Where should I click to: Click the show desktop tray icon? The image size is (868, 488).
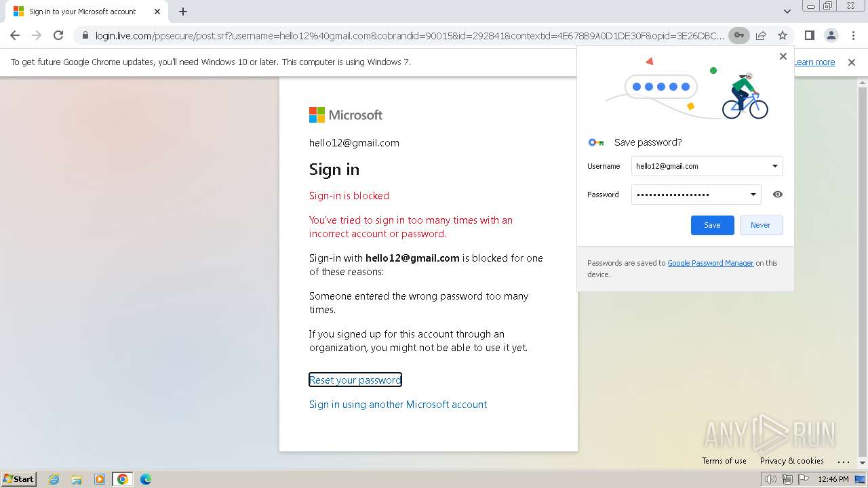click(860, 479)
